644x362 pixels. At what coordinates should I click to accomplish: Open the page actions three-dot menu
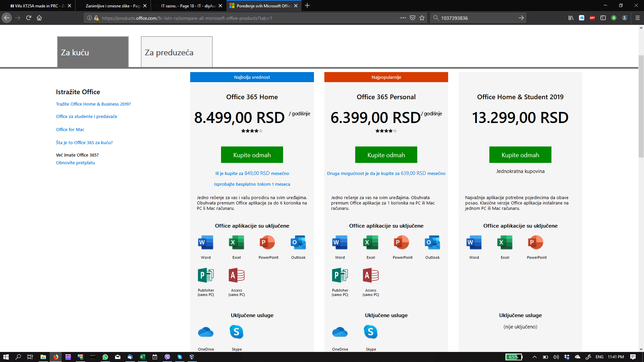coord(403,18)
